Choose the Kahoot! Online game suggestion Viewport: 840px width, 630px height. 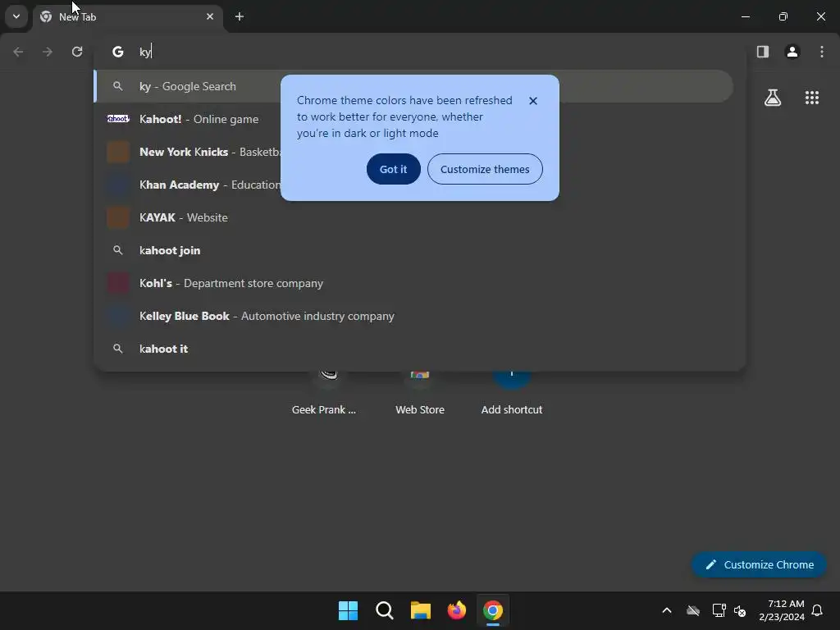(x=413, y=119)
